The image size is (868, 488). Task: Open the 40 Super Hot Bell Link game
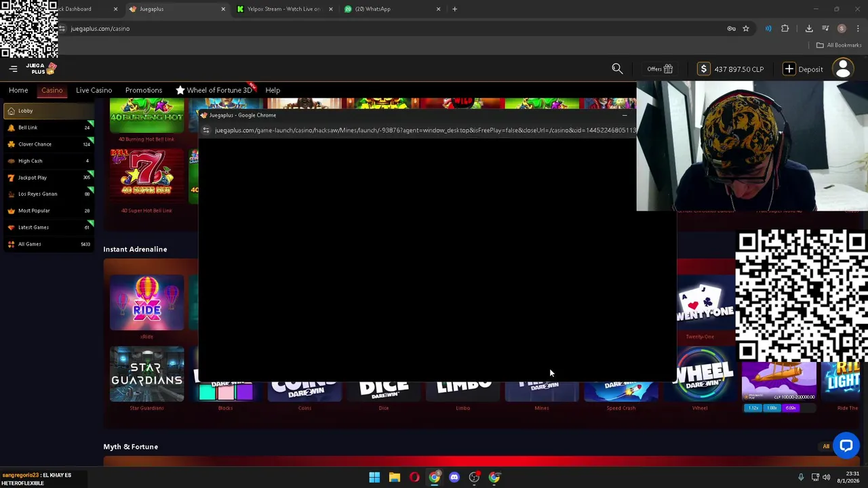[146, 175]
